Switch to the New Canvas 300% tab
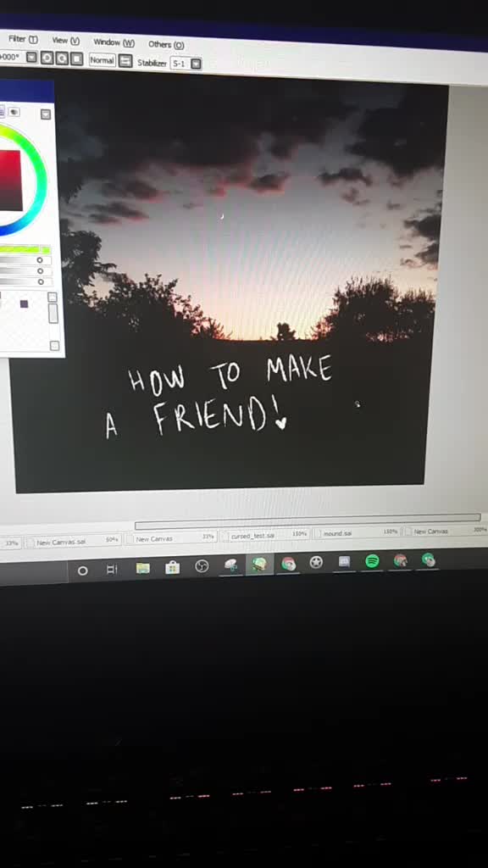The height and width of the screenshot is (868, 488). (446, 531)
